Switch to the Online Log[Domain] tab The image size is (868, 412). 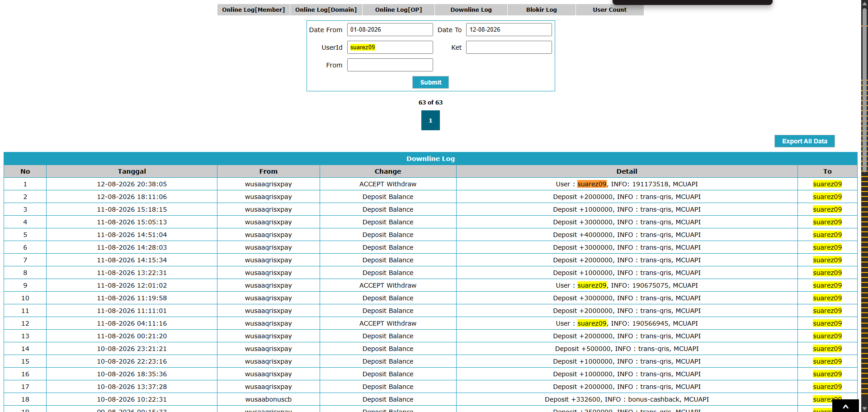(326, 10)
